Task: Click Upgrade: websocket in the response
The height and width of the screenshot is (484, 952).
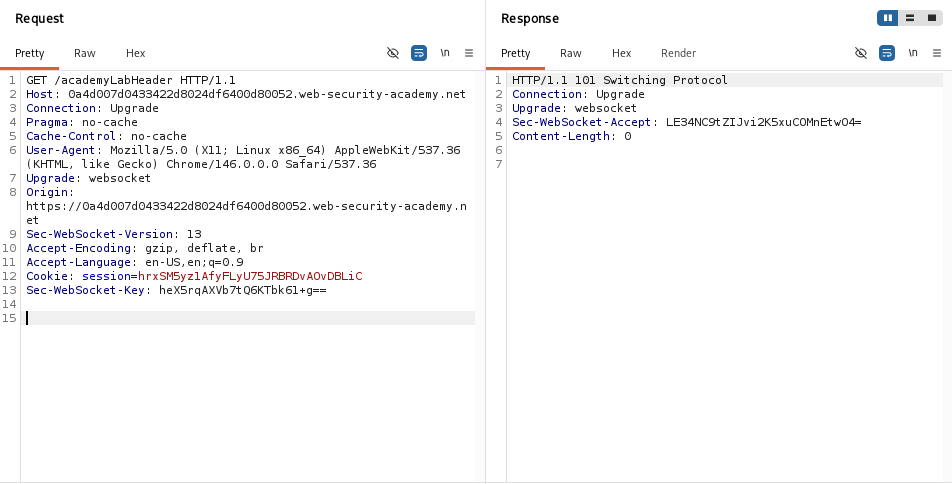Action: (574, 108)
